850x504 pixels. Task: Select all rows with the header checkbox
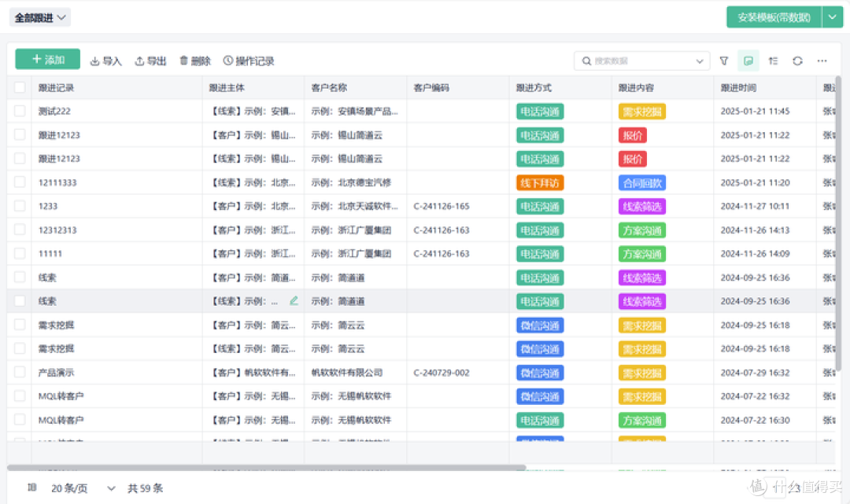[19, 87]
